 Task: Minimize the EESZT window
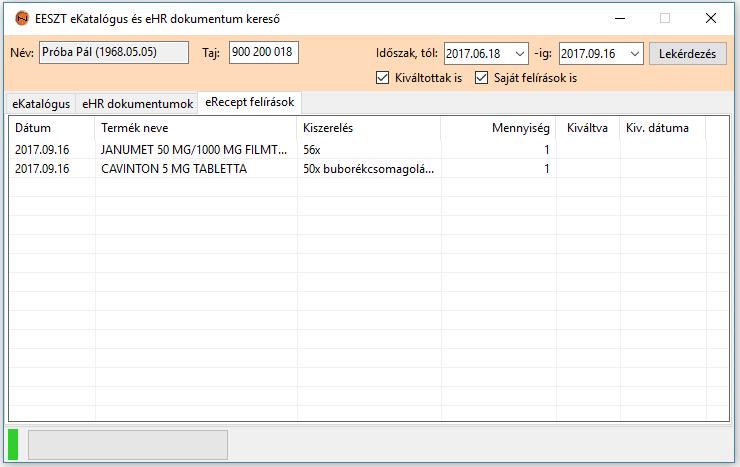(620, 18)
